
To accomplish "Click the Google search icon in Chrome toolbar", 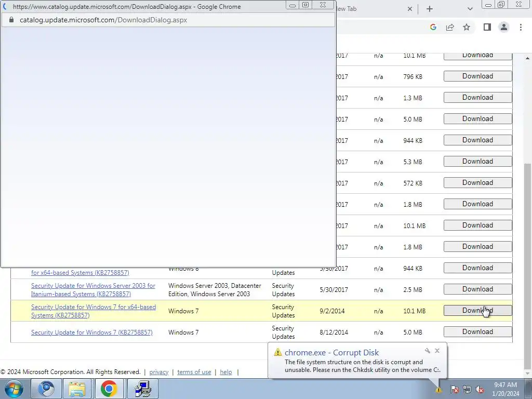I will (x=433, y=27).
